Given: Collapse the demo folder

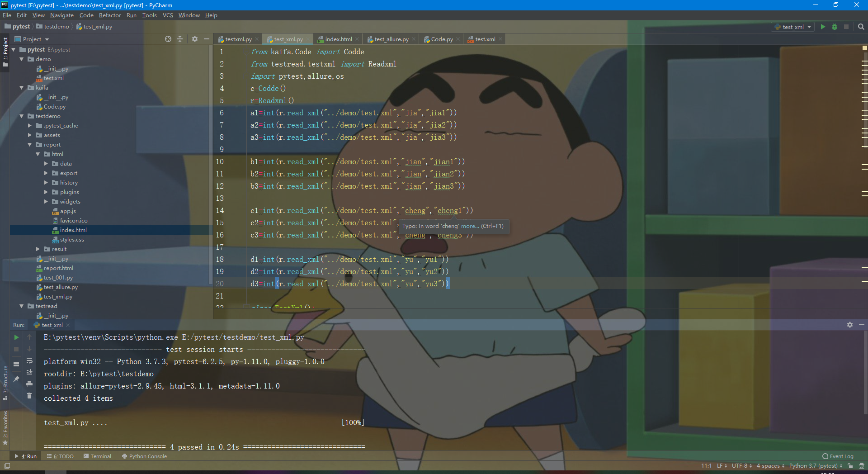Looking at the screenshot, I should (x=21, y=59).
